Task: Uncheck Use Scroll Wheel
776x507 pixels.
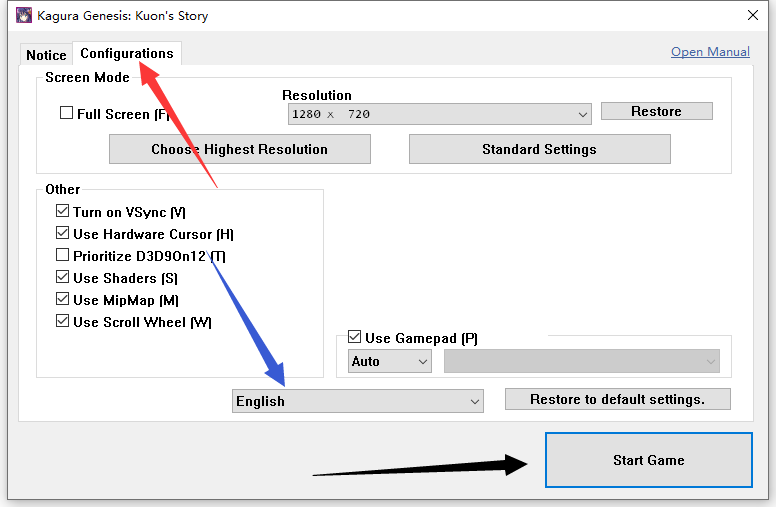Action: (63, 322)
